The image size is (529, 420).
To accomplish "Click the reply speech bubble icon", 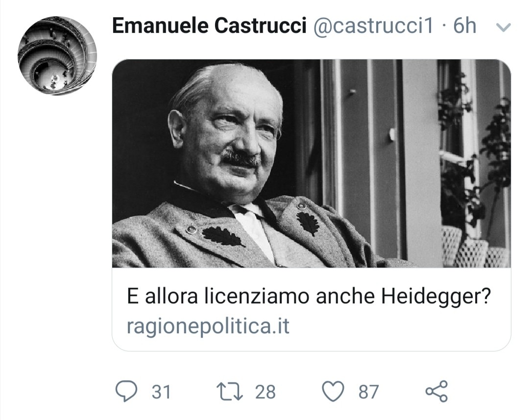I will 126,391.
